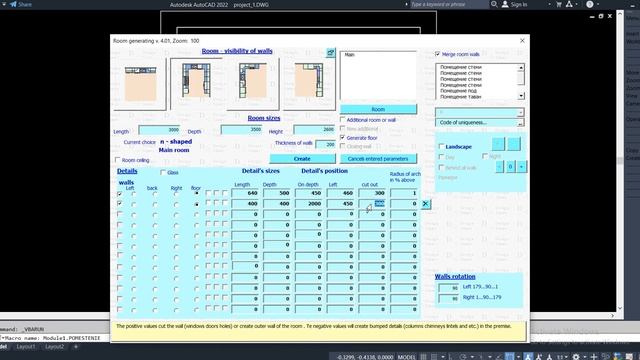Image resolution: width=640 pixels, height=360 pixels.
Task: Click the plus stepper beside the 0 value
Action: [522, 167]
